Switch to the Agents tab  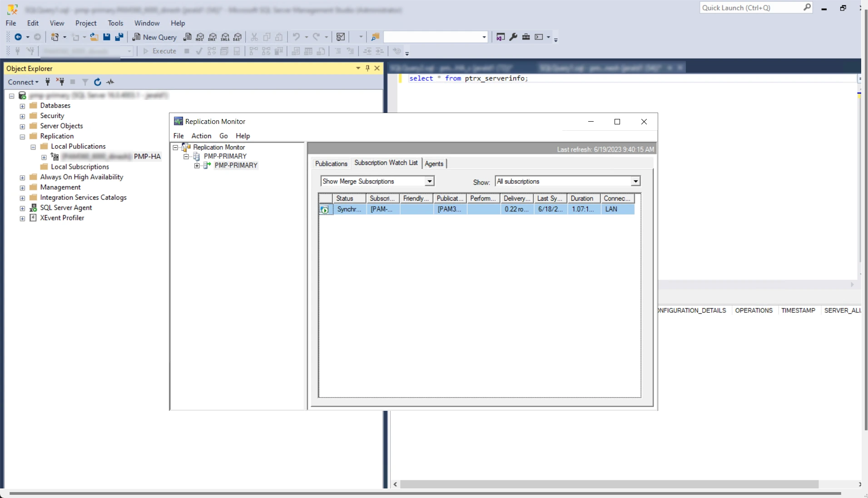point(434,163)
